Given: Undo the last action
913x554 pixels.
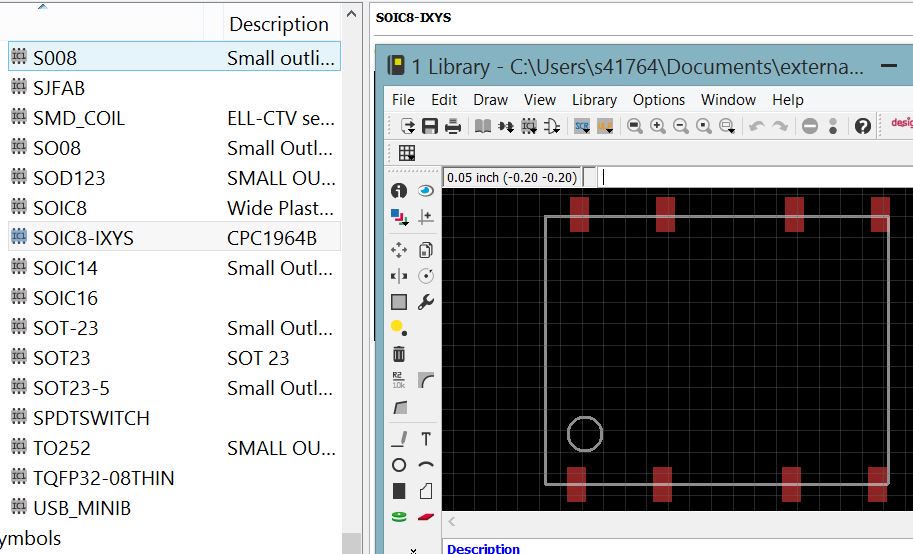Looking at the screenshot, I should point(756,126).
